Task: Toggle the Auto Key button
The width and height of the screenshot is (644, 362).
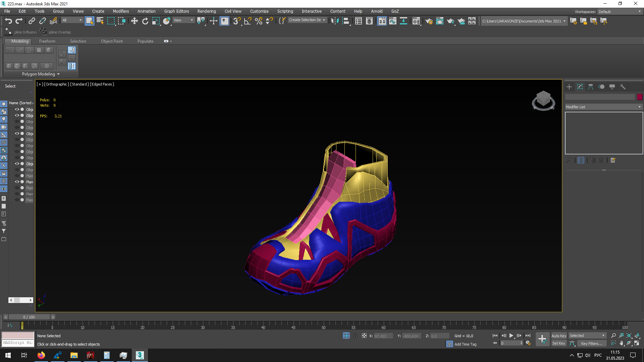Action: click(559, 336)
